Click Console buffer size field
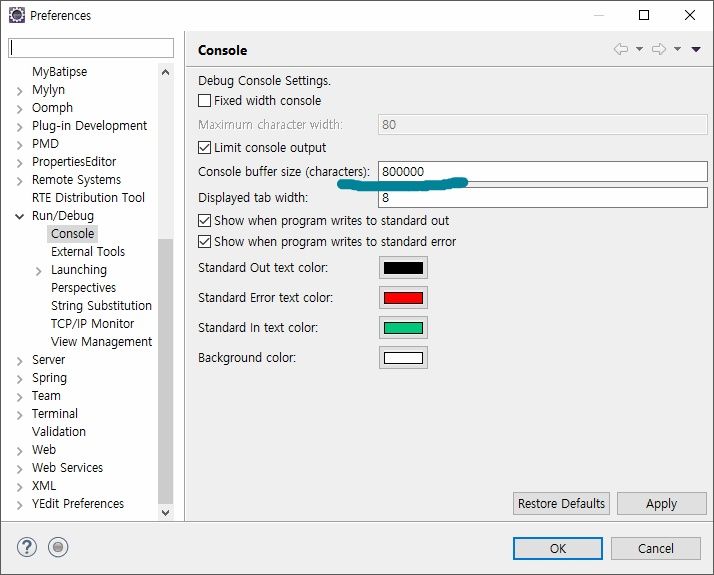 point(542,171)
